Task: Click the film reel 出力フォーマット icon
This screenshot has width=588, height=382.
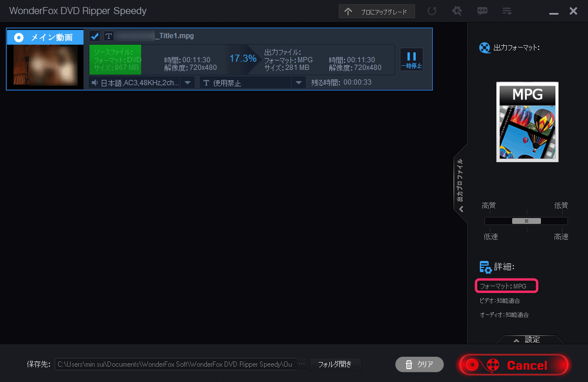Action: pos(485,48)
